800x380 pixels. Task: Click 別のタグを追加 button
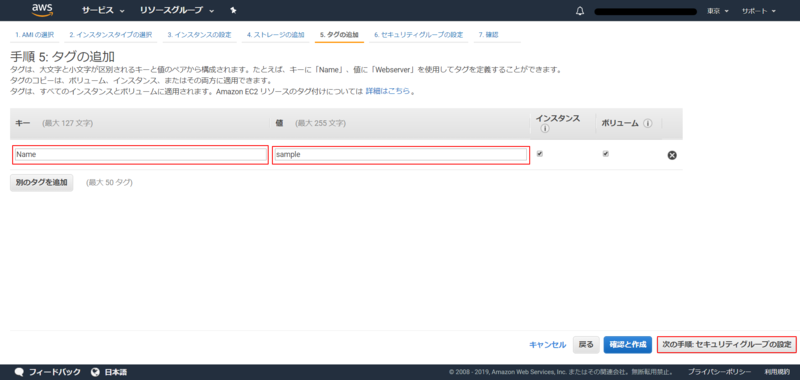point(42,183)
